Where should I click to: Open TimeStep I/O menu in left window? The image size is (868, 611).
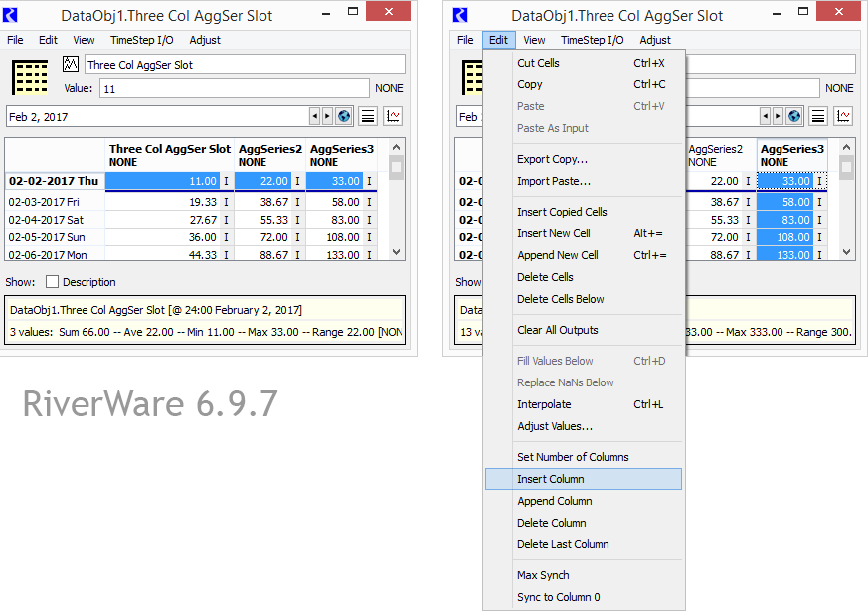[142, 40]
